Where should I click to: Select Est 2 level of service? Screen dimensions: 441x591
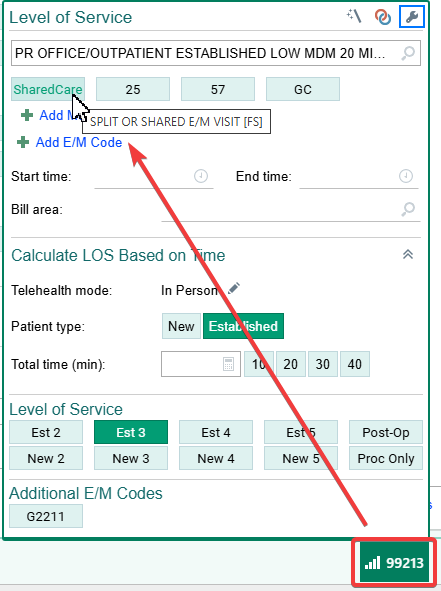[x=46, y=432]
